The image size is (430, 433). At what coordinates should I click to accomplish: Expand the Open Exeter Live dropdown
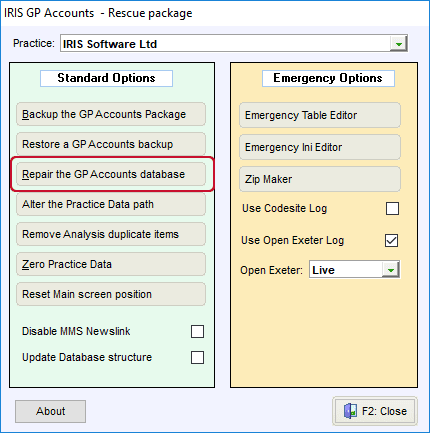click(391, 269)
